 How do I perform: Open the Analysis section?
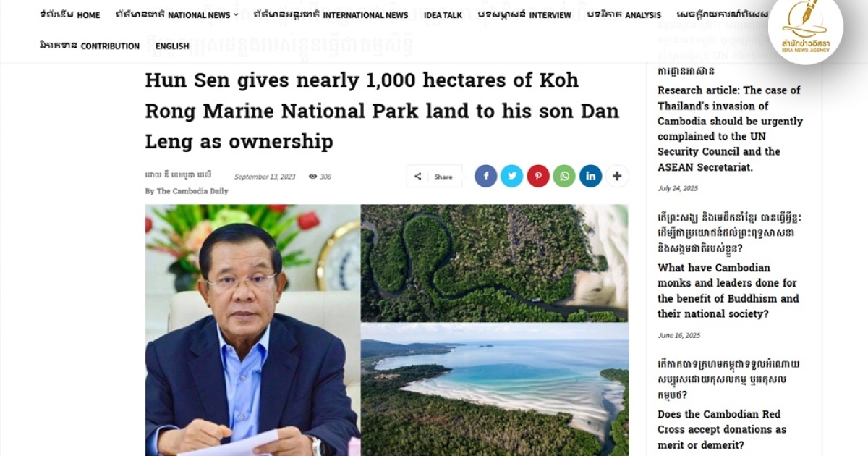[624, 15]
